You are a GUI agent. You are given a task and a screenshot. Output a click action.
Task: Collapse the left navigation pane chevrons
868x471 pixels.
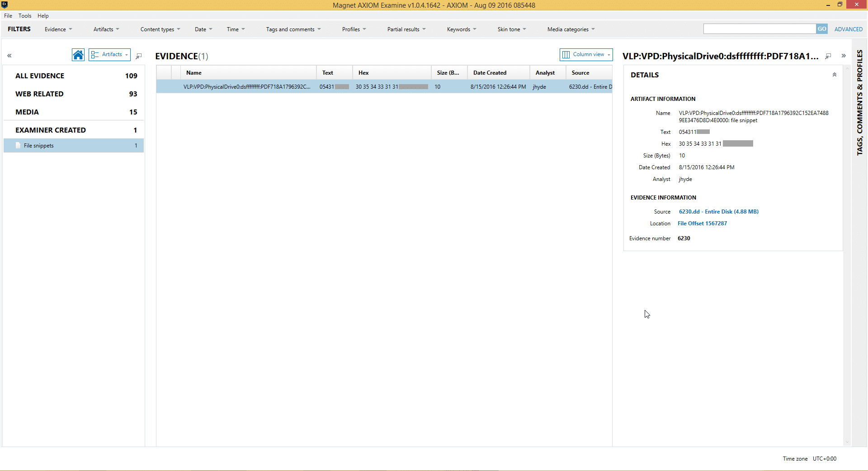pyautogui.click(x=9, y=56)
